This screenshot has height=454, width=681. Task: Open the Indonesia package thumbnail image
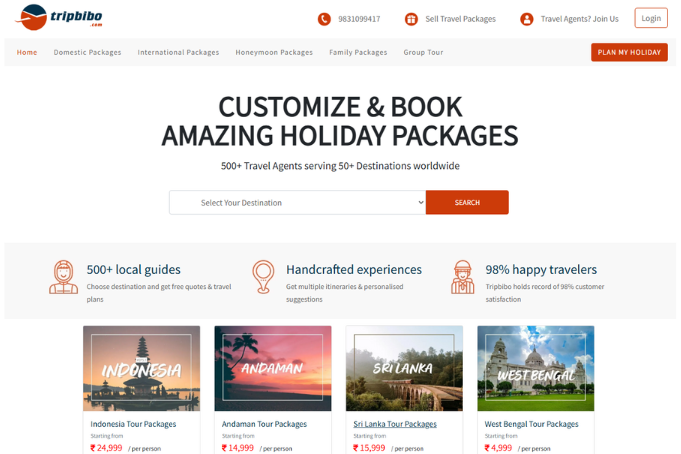tap(142, 368)
